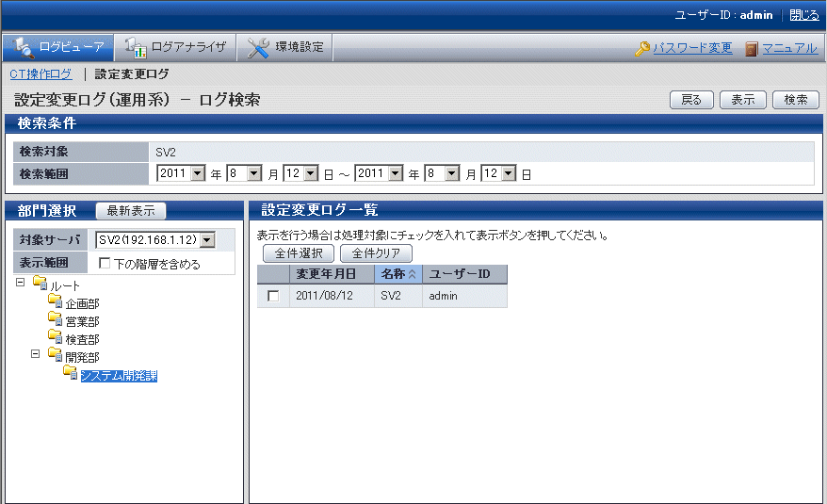Toggle 下の階層を含める checkbox
The height and width of the screenshot is (504, 827).
click(105, 263)
